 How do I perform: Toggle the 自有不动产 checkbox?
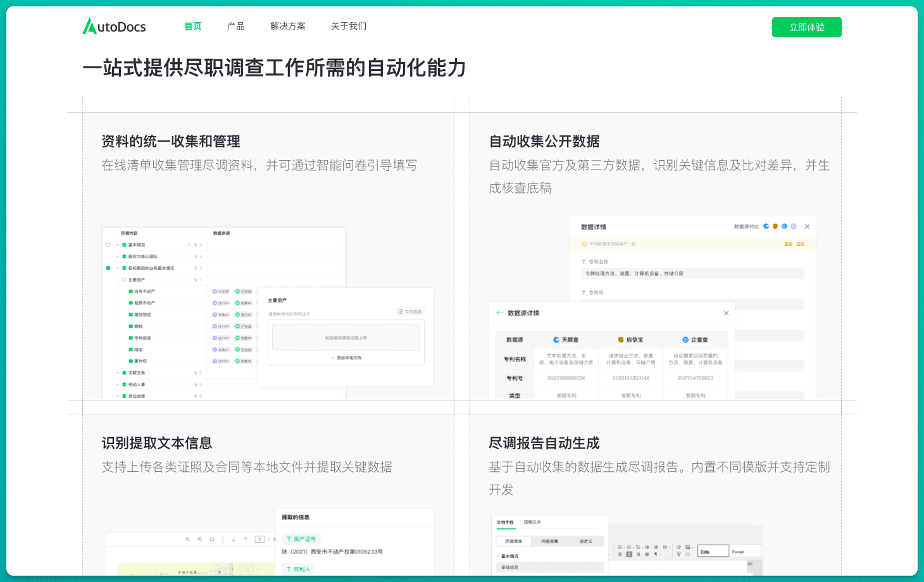coord(130,292)
